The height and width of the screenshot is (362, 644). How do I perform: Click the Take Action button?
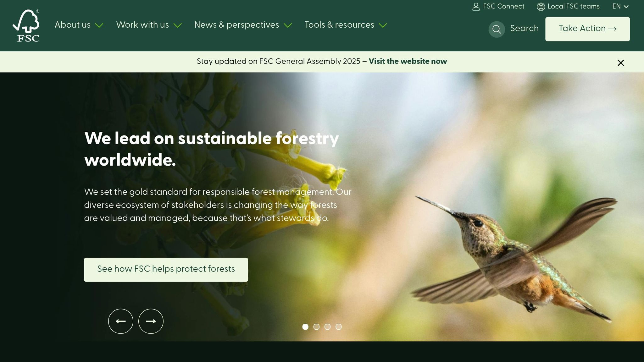(587, 29)
